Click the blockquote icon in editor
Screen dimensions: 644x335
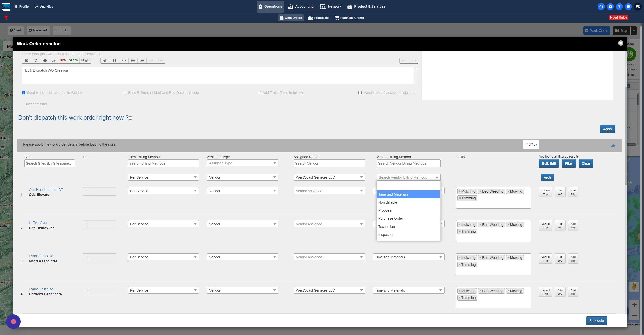point(114,60)
